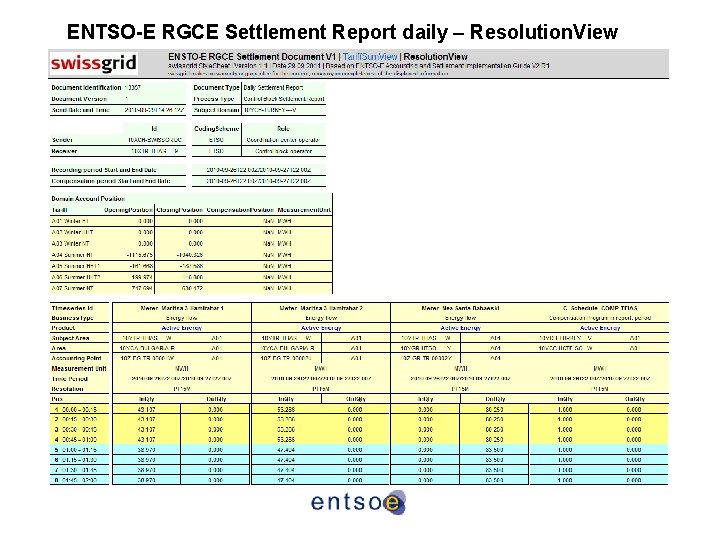Click the CompensationPosition column header
This screenshot has width=720, height=540.
pos(240,210)
